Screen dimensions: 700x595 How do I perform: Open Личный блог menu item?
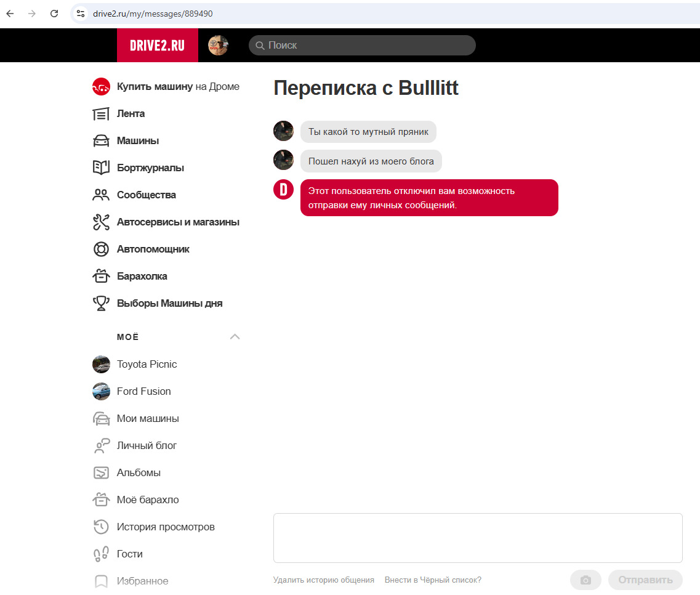click(147, 446)
